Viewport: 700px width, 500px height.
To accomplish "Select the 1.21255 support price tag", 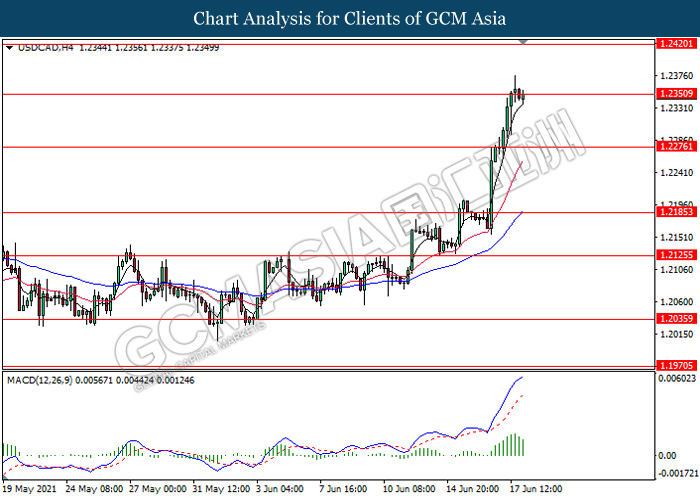I will click(x=672, y=255).
